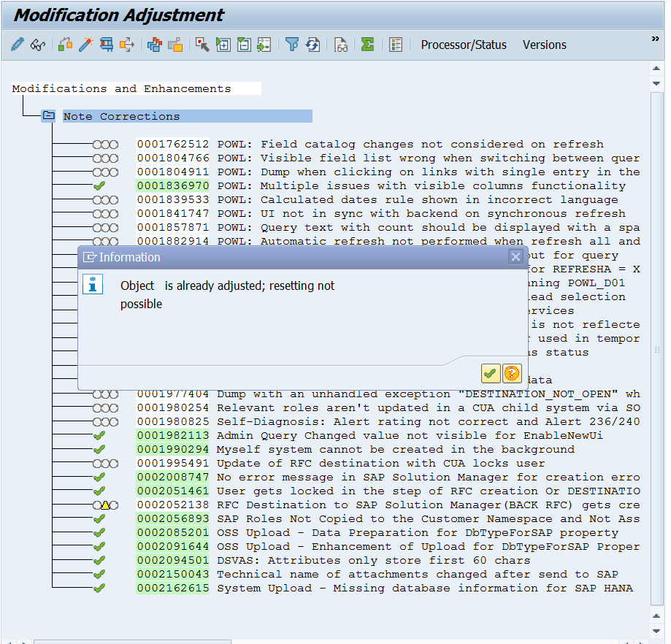Click the expand subtree plus icon

tap(223, 45)
